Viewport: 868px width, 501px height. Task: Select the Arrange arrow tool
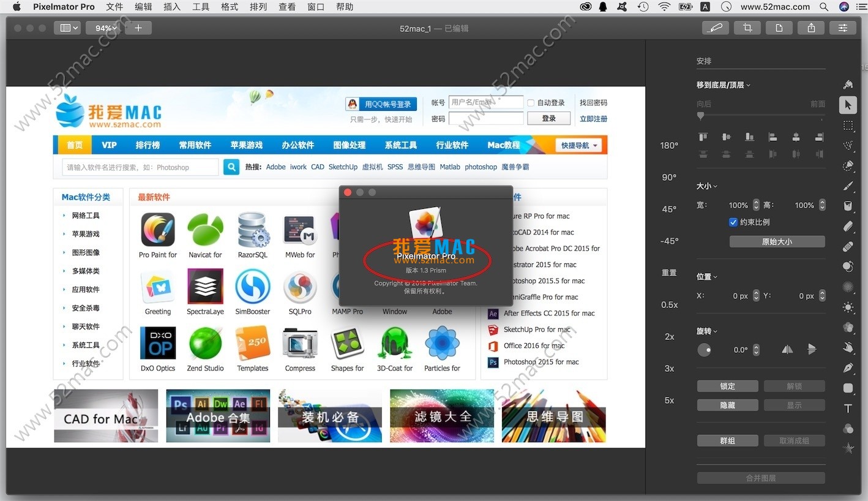[x=848, y=105]
